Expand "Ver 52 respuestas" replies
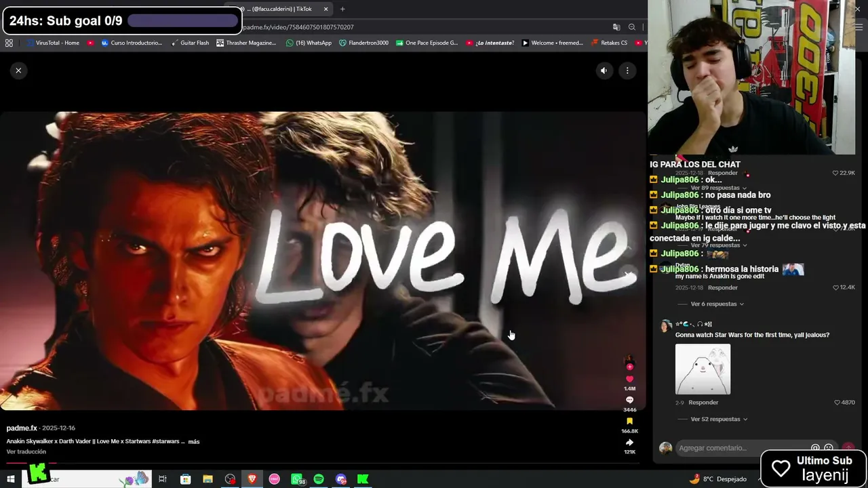 tap(719, 420)
